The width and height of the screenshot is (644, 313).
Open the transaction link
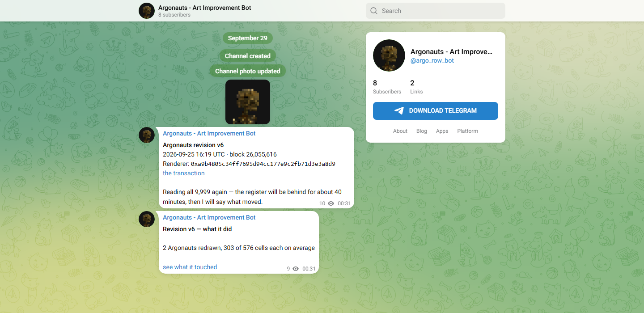(184, 173)
